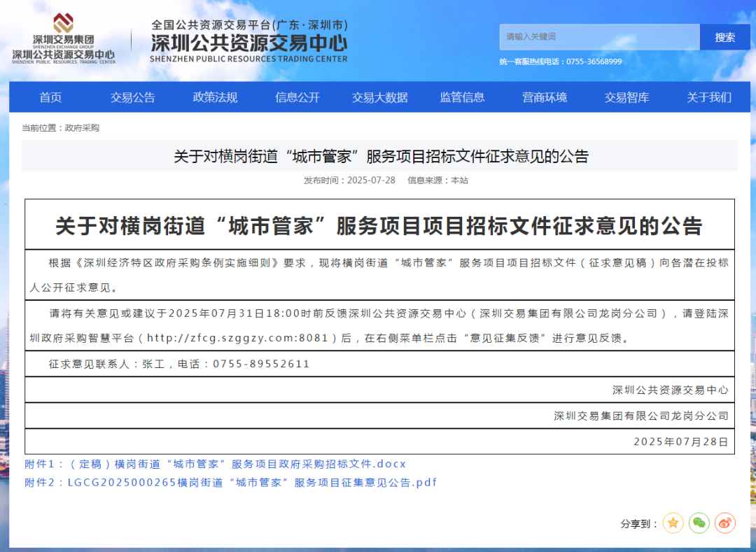
Task: Open the 首页 home menu
Action: tap(50, 97)
